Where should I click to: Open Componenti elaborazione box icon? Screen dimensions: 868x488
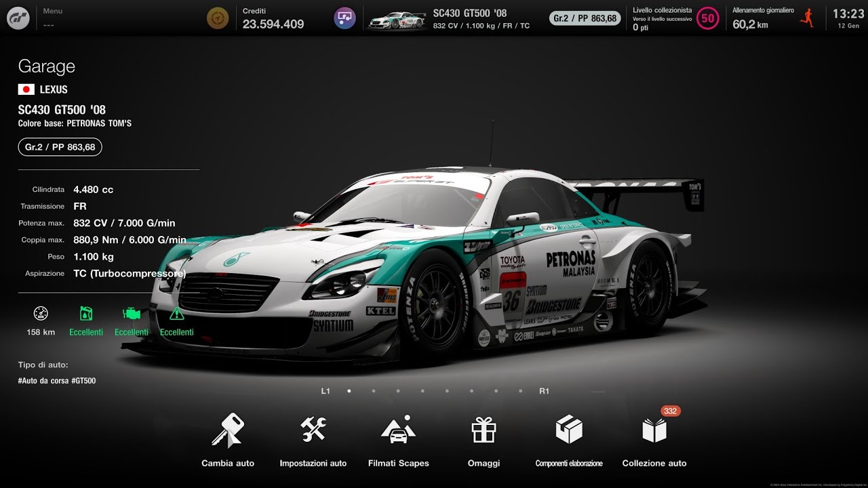(569, 430)
